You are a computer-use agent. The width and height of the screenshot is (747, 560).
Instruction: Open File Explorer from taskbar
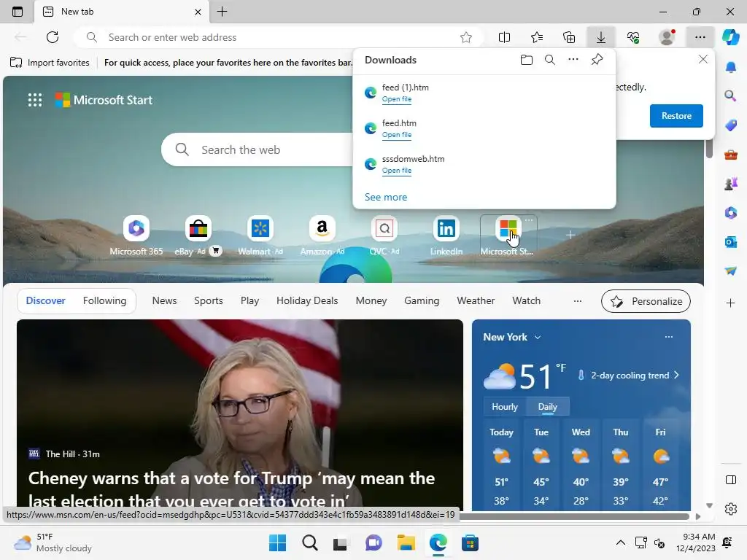[406, 542]
